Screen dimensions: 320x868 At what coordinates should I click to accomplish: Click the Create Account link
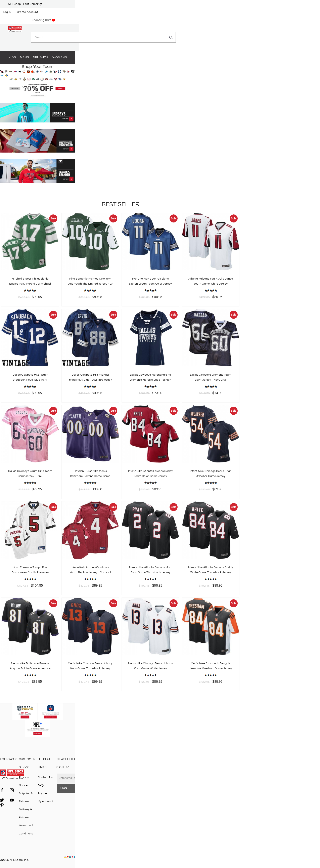27,12
